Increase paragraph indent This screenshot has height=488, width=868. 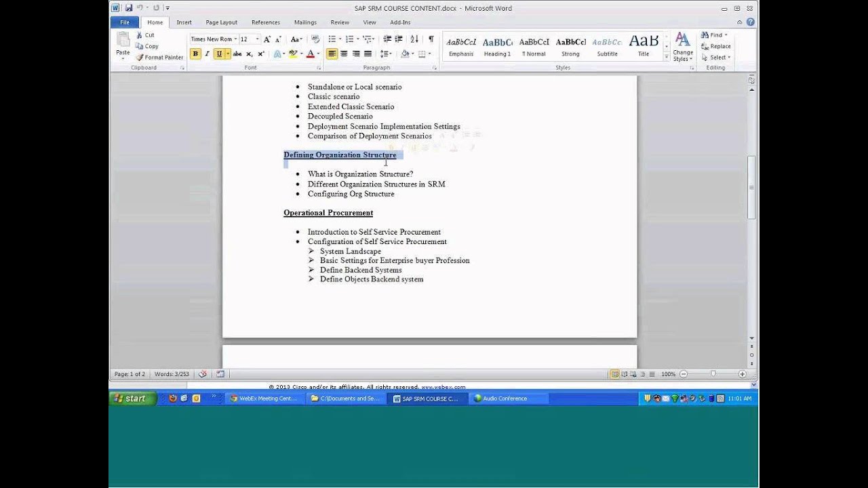[399, 39]
